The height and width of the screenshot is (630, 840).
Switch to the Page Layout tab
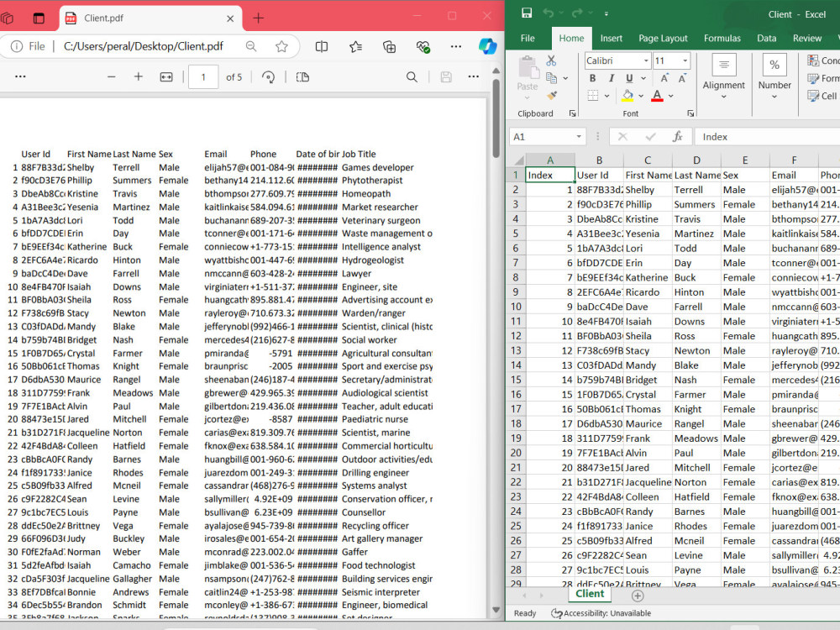click(663, 38)
